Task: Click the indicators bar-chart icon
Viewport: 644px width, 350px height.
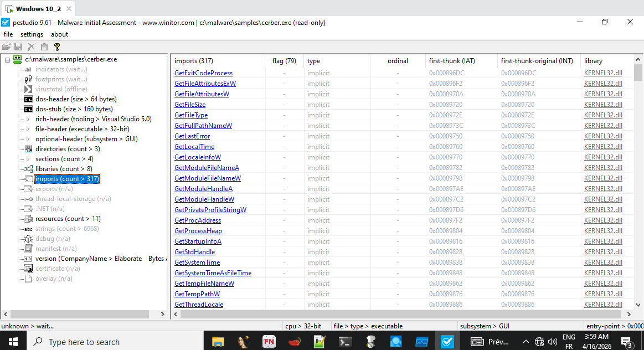Action: 28,69
